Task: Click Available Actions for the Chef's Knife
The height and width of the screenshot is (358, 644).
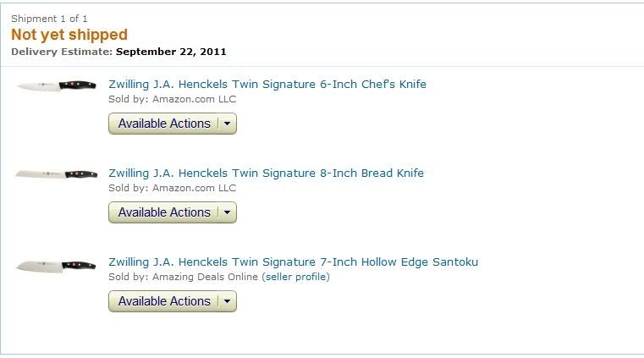Action: point(164,124)
